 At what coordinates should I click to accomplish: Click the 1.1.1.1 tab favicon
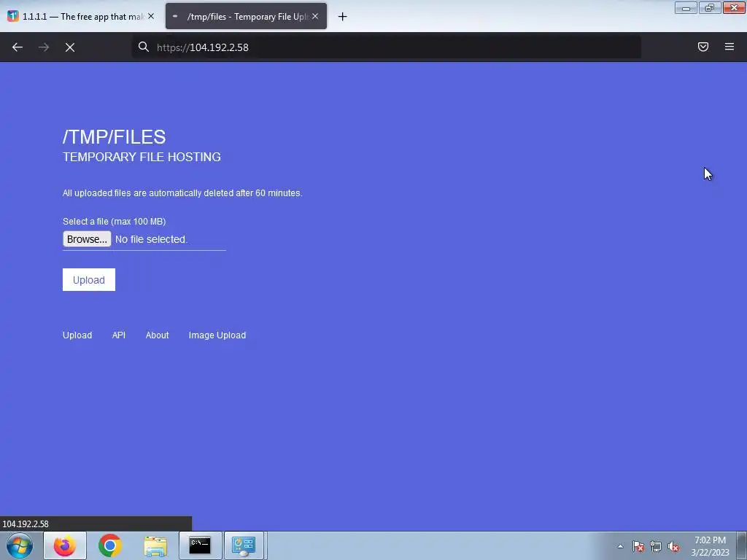click(x=13, y=16)
